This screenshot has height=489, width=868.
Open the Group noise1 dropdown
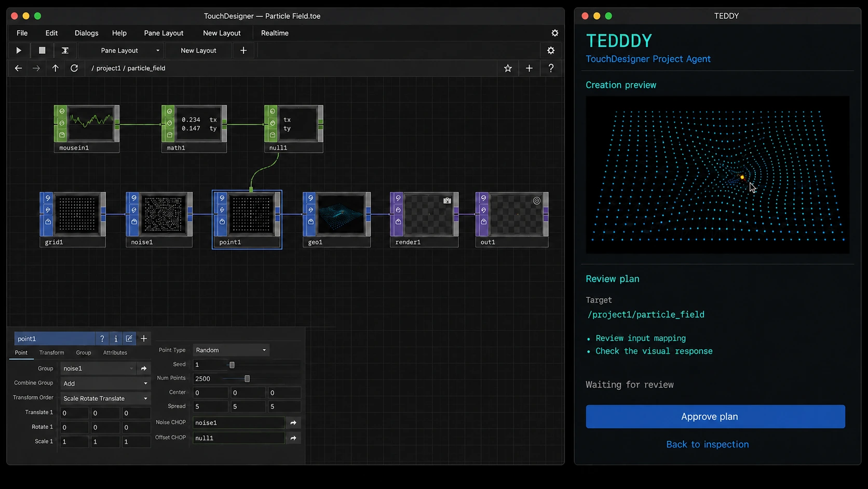98,368
